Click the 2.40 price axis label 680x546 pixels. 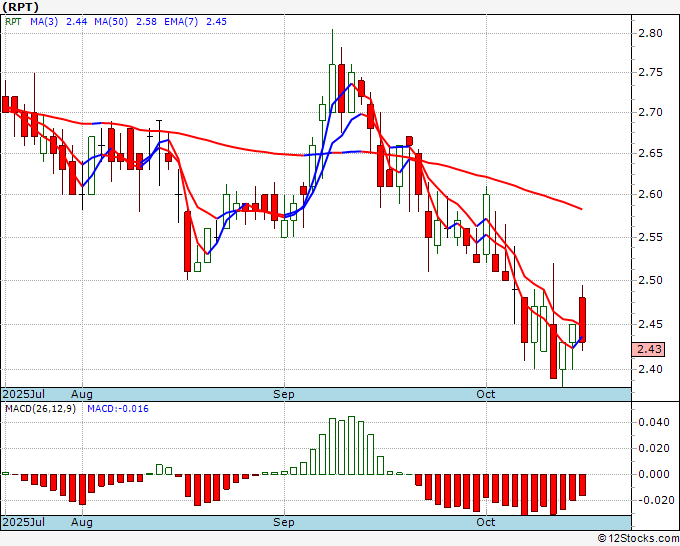651,369
